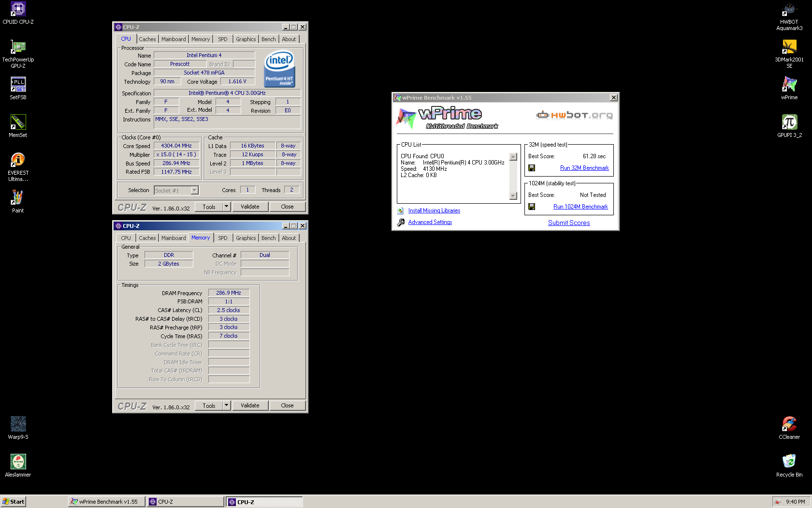Click the Run 1024M Benchmark link

click(x=580, y=207)
